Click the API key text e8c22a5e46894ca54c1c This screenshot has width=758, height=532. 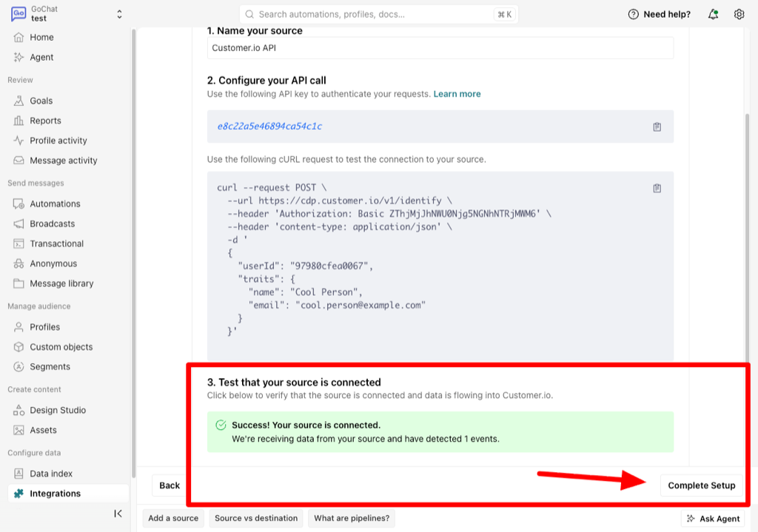269,126
